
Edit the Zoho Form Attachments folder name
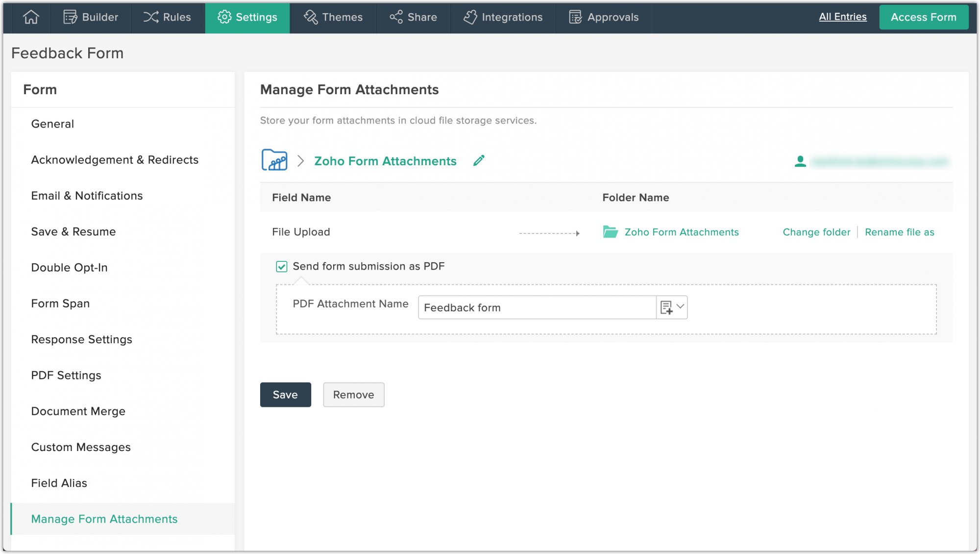479,160
